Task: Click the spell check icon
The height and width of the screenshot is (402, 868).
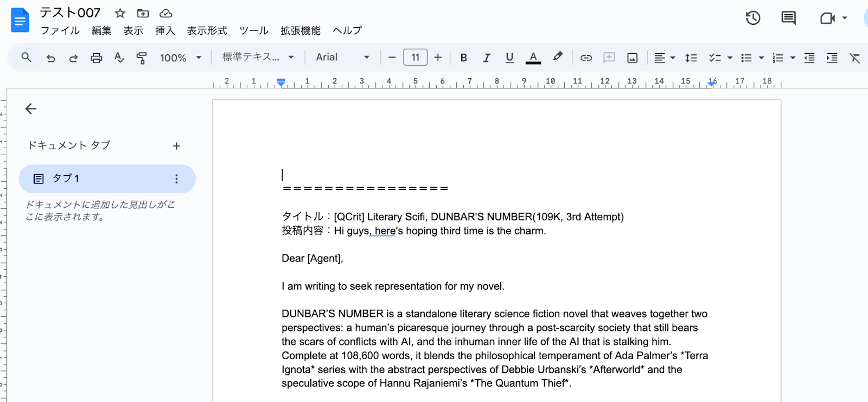Action: 119,58
